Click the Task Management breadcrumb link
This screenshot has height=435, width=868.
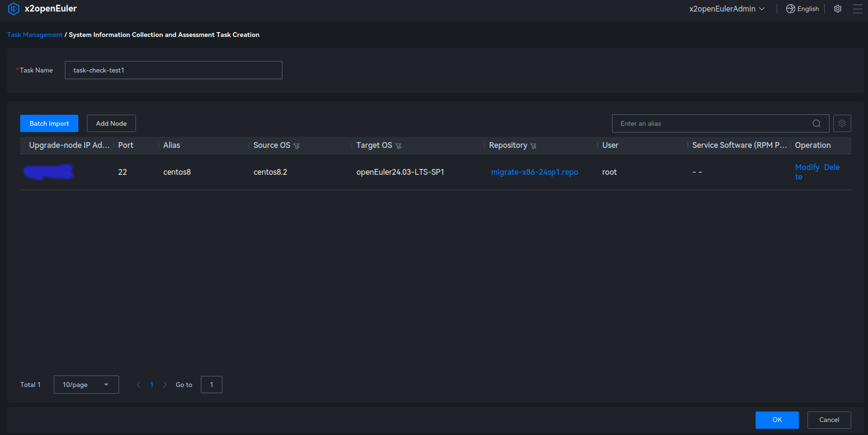click(x=35, y=35)
